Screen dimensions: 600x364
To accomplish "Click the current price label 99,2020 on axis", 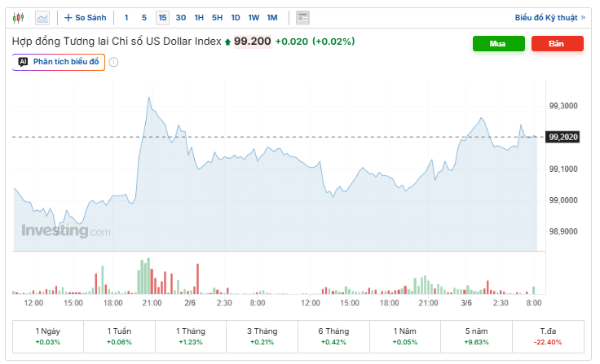I will click(x=562, y=137).
